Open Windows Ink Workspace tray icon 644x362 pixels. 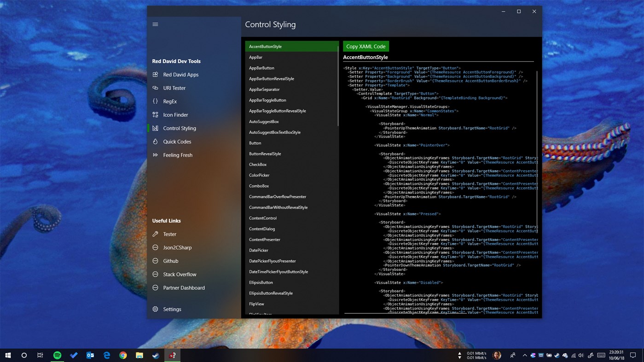coord(591,355)
